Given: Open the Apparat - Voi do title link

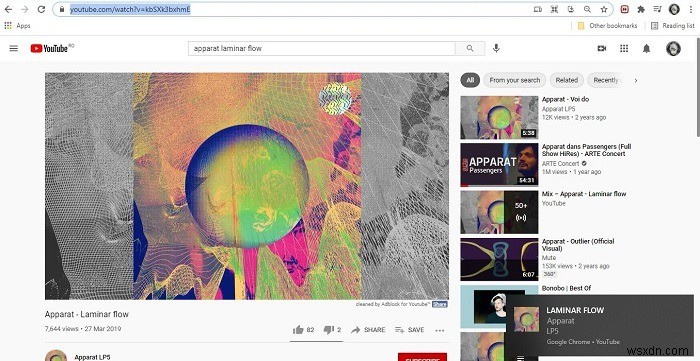Looking at the screenshot, I should click(565, 99).
